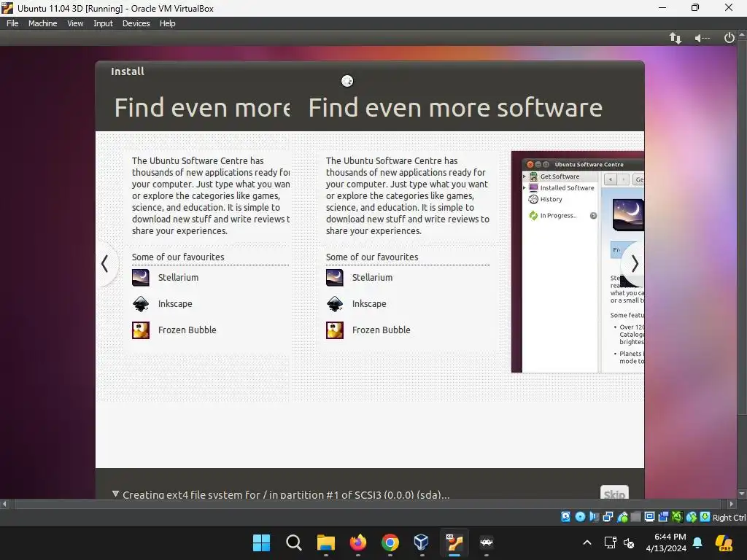Expand the installation progress details triangle

pyautogui.click(x=115, y=494)
